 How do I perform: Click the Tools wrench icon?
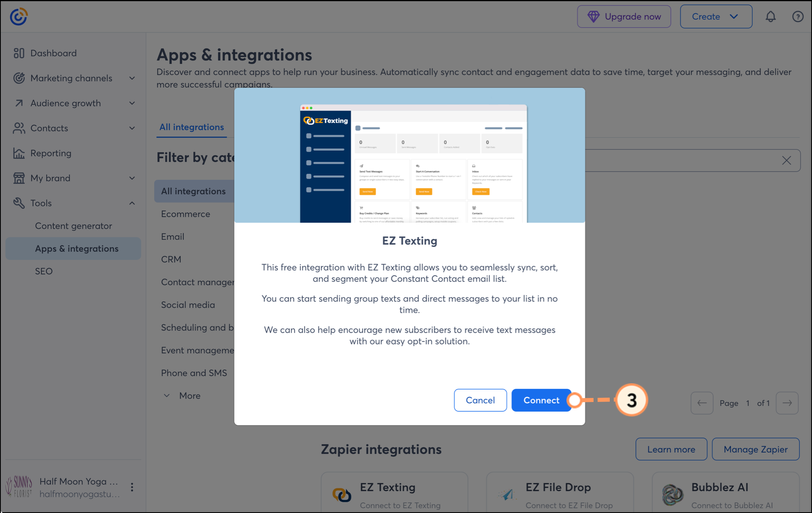tap(19, 203)
